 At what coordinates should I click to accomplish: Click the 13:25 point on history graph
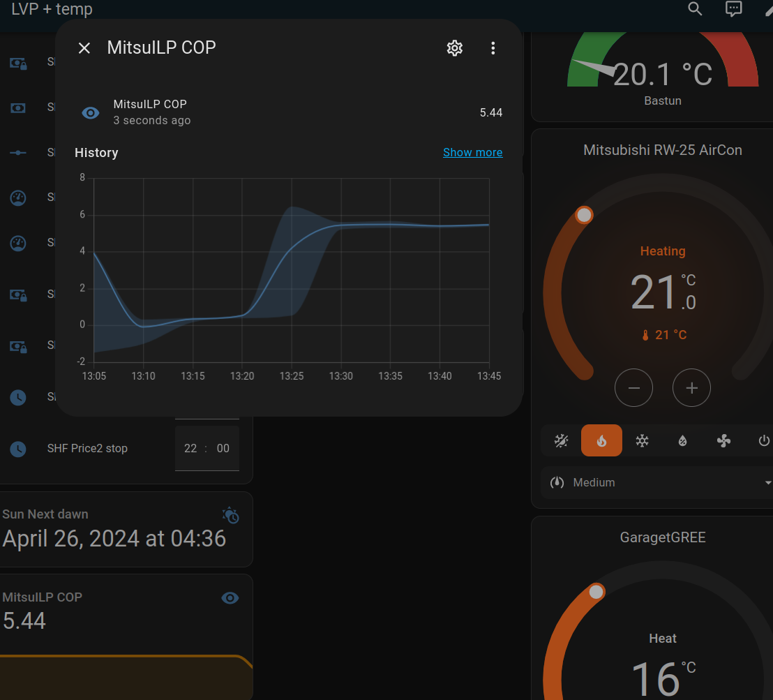coord(292,250)
